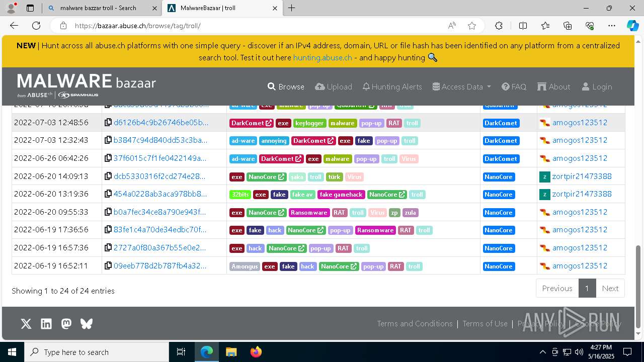Image resolution: width=644 pixels, height=362 pixels.
Task: Open hash link d6126b4c9b26746be05b
Action: point(161,123)
